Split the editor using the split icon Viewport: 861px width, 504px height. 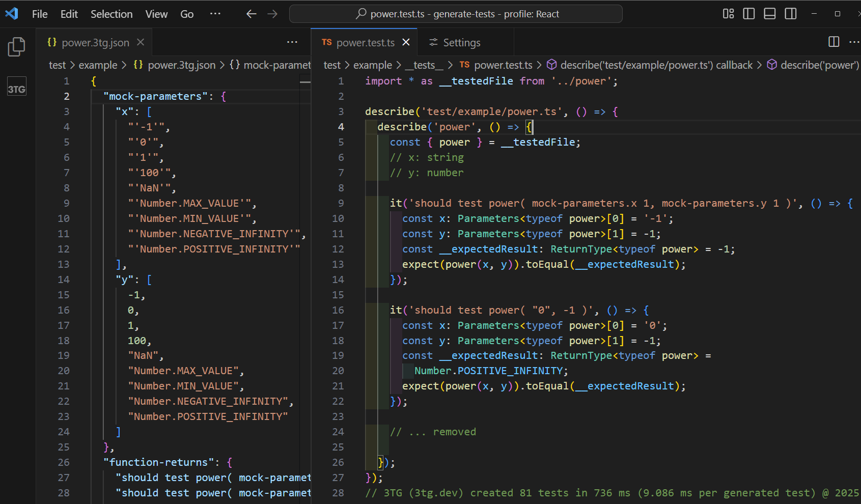(x=834, y=42)
